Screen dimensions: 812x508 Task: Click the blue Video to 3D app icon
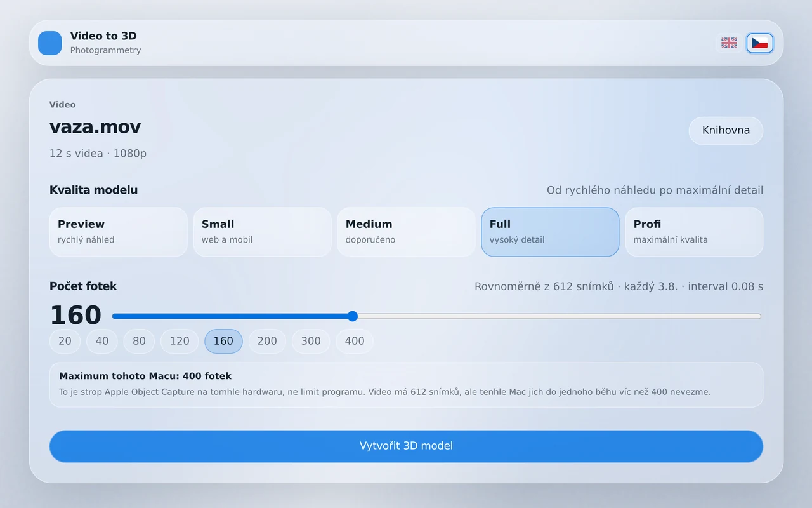[x=50, y=43]
